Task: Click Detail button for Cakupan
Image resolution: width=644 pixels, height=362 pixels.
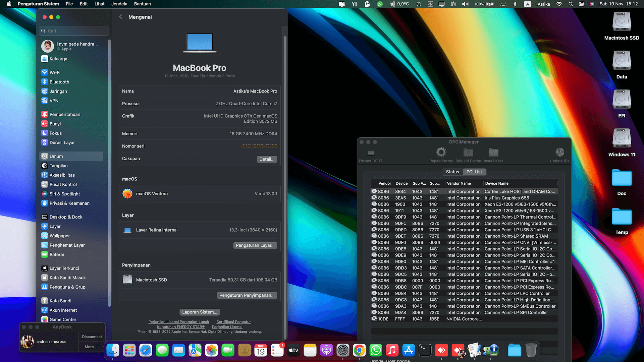Action: (267, 159)
